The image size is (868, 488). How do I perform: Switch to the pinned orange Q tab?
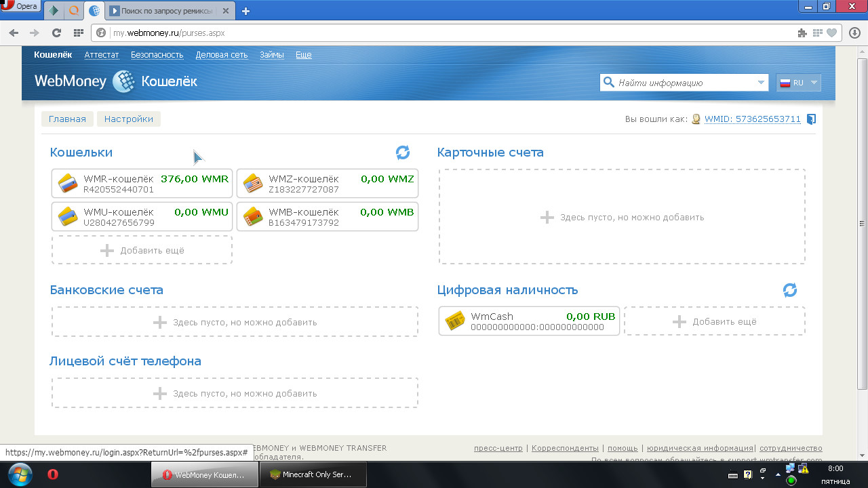(x=75, y=11)
